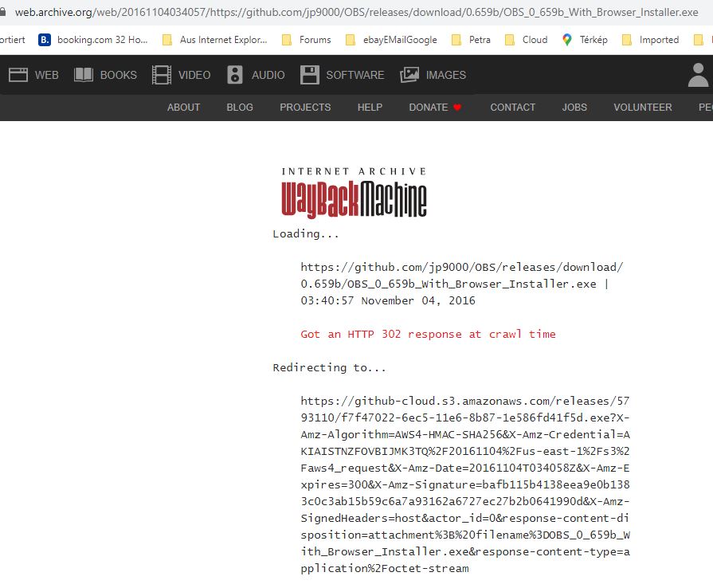713x588 pixels.
Task: Click the 'Loading...' text
Action: pos(306,233)
